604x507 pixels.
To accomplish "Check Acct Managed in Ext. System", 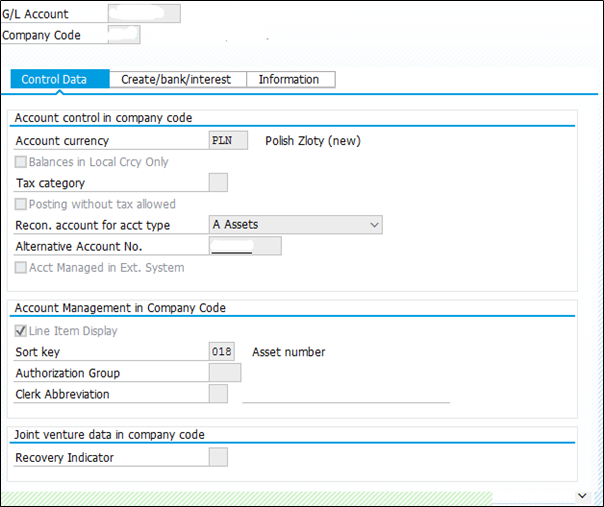I will pyautogui.click(x=20, y=267).
